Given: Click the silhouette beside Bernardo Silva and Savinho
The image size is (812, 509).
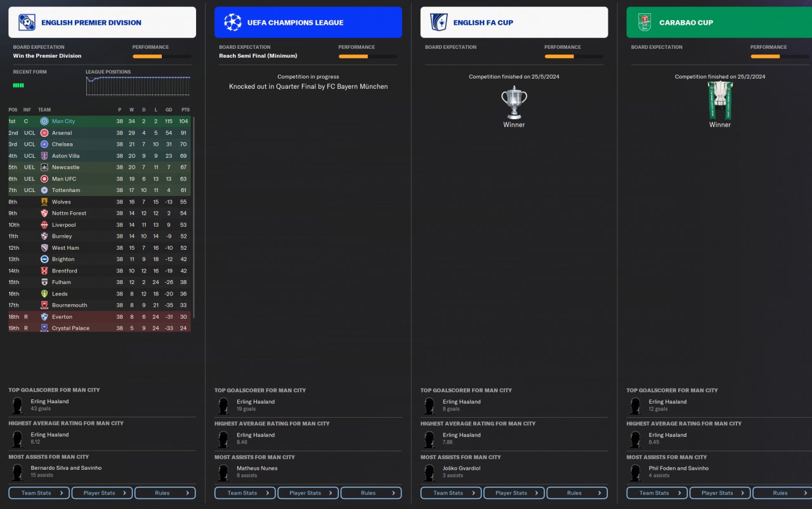Looking at the screenshot, I should [x=17, y=472].
